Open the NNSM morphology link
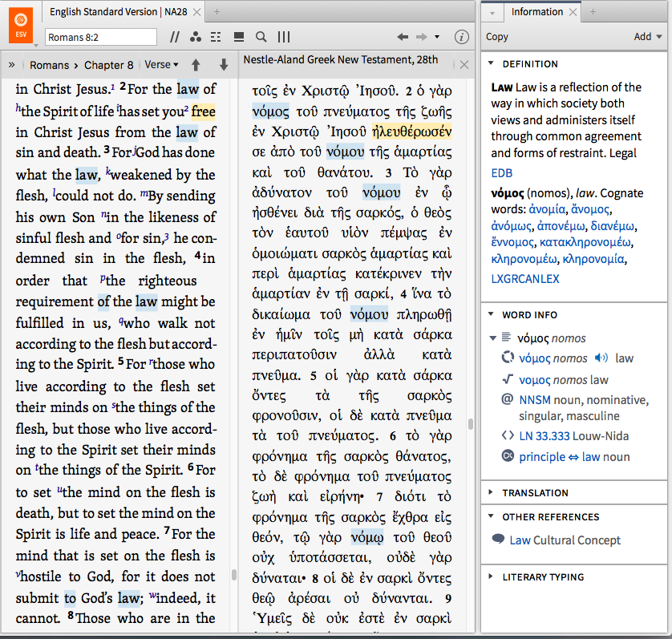The height and width of the screenshot is (639, 672). click(535, 400)
